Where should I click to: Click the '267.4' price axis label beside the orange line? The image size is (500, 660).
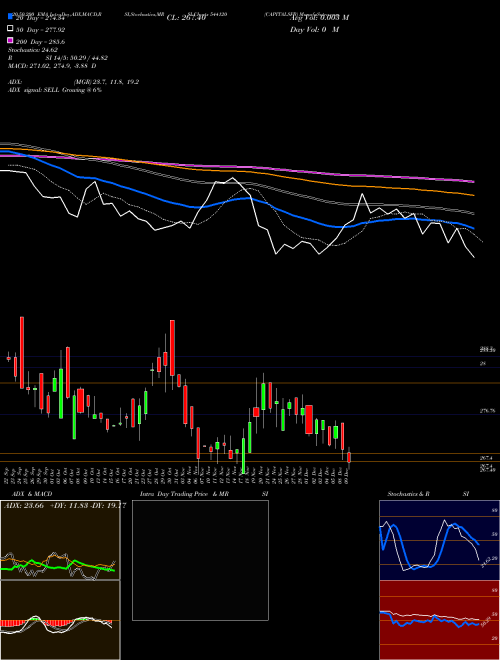(486, 458)
